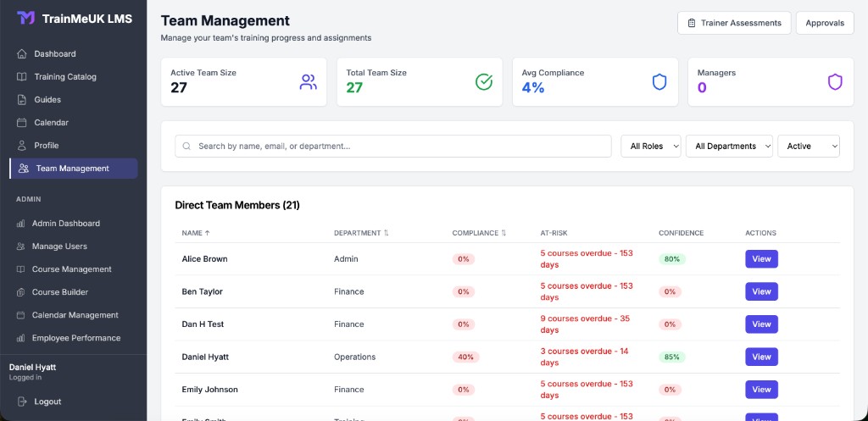The height and width of the screenshot is (421, 868).
Task: Click the Manage Users icon
Action: (x=20, y=247)
